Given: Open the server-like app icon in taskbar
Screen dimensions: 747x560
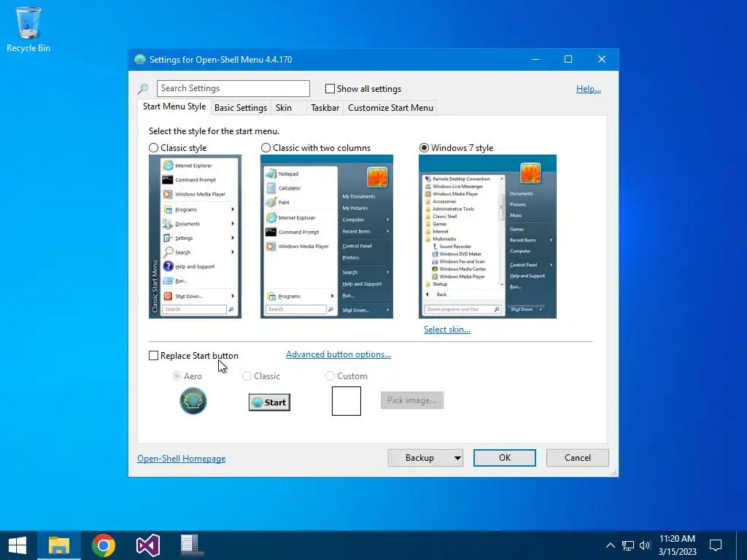Looking at the screenshot, I should [190, 545].
